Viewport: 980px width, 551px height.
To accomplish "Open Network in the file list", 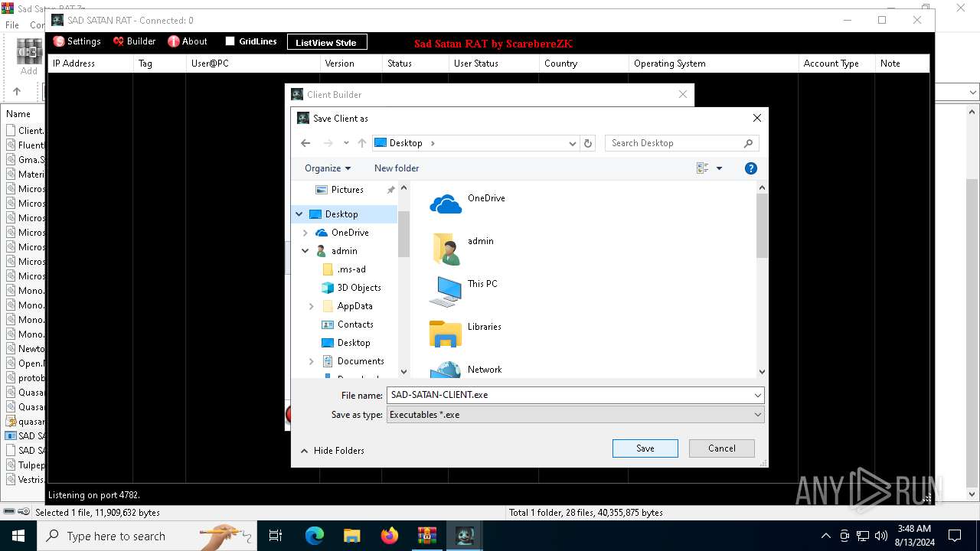I will 465,370.
